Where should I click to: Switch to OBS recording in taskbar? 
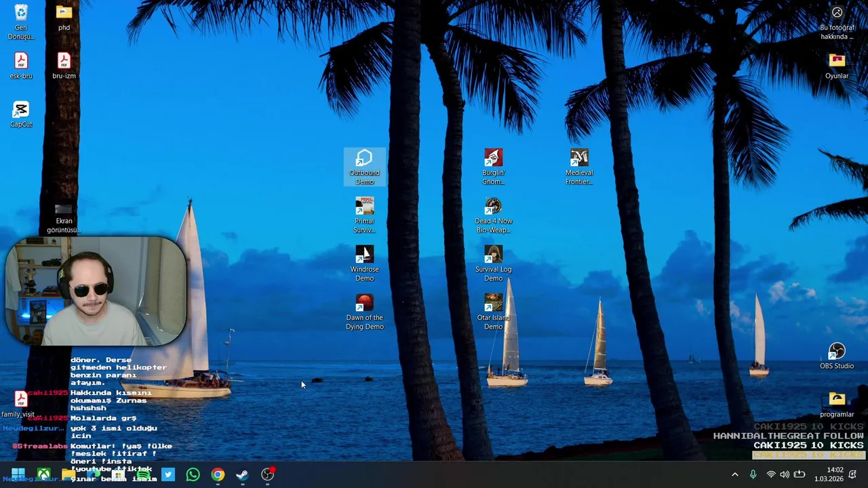pos(268,474)
